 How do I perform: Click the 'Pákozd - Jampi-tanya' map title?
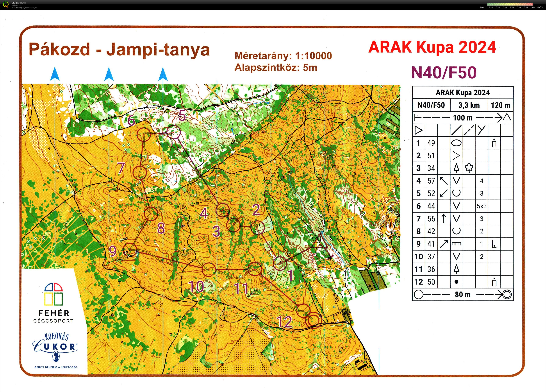[119, 50]
